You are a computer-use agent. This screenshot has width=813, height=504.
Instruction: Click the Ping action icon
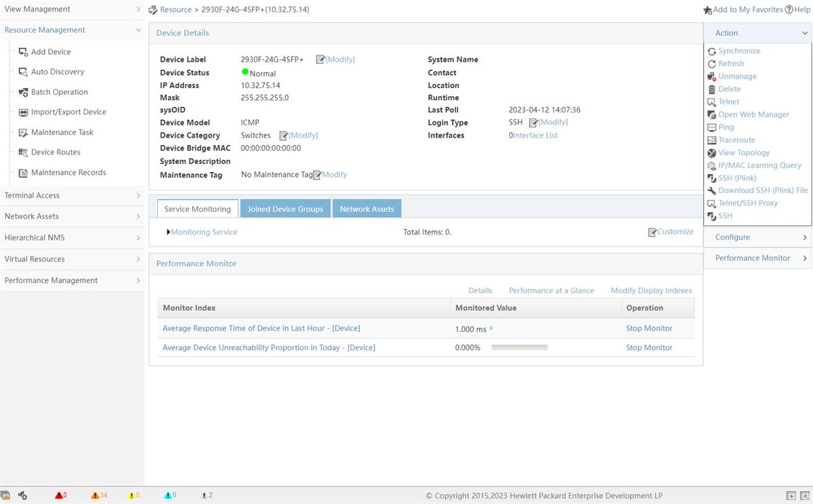coord(711,127)
